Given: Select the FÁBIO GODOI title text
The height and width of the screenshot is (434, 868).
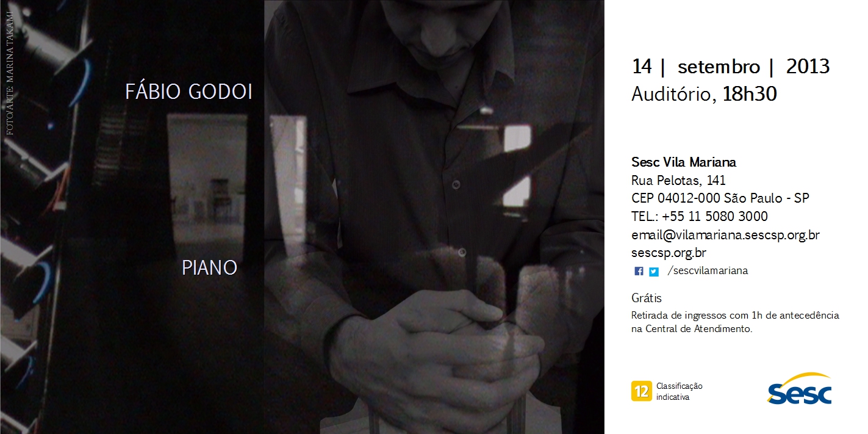Looking at the screenshot, I should [x=188, y=92].
